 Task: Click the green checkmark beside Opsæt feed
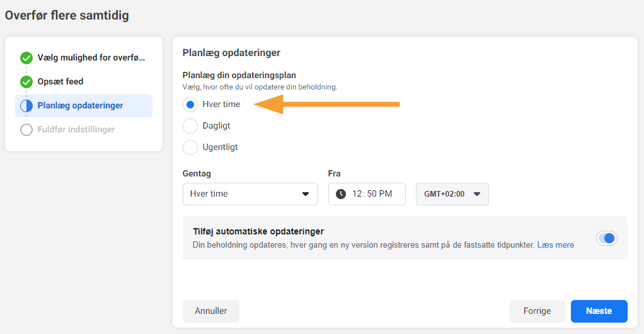(x=26, y=82)
